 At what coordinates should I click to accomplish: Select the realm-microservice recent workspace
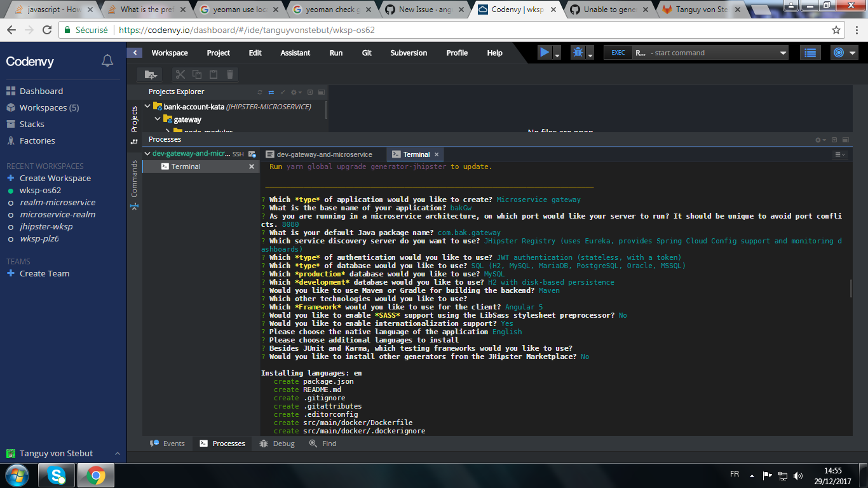(57, 202)
